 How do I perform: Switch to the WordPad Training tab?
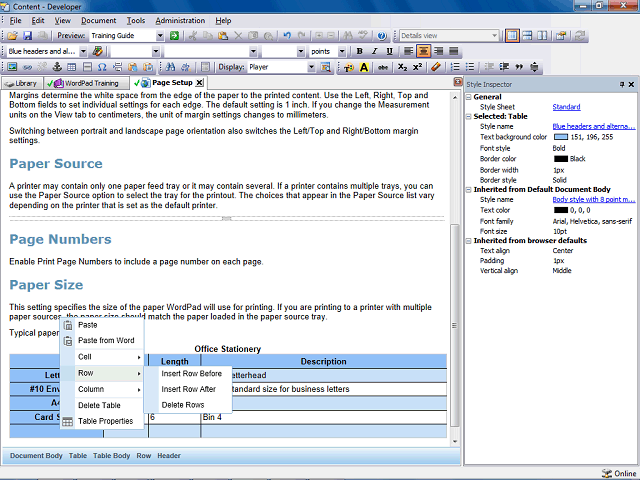tap(87, 83)
